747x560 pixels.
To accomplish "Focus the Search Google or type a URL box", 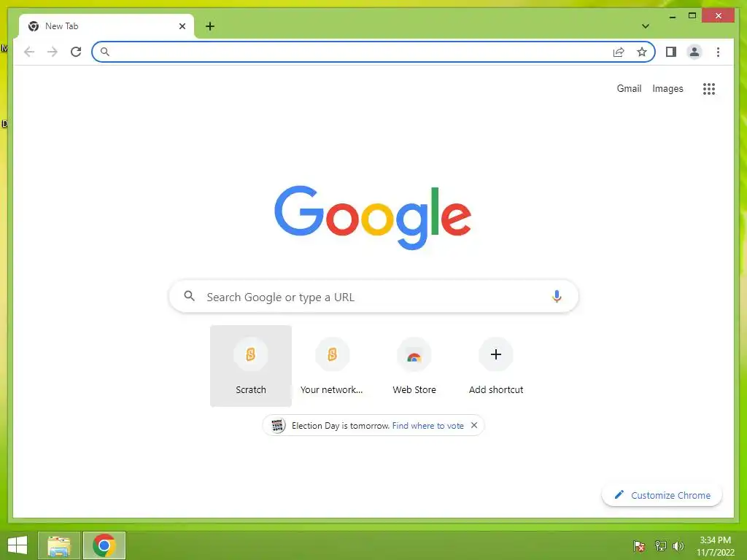I will coord(373,296).
